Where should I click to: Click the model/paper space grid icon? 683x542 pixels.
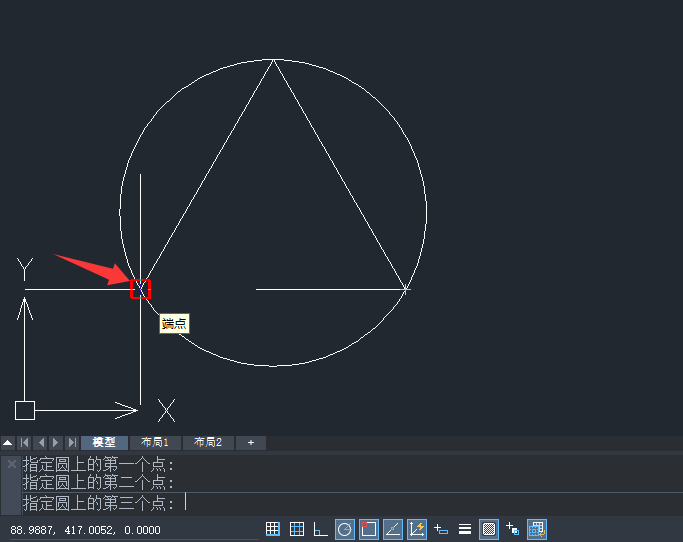coord(537,529)
